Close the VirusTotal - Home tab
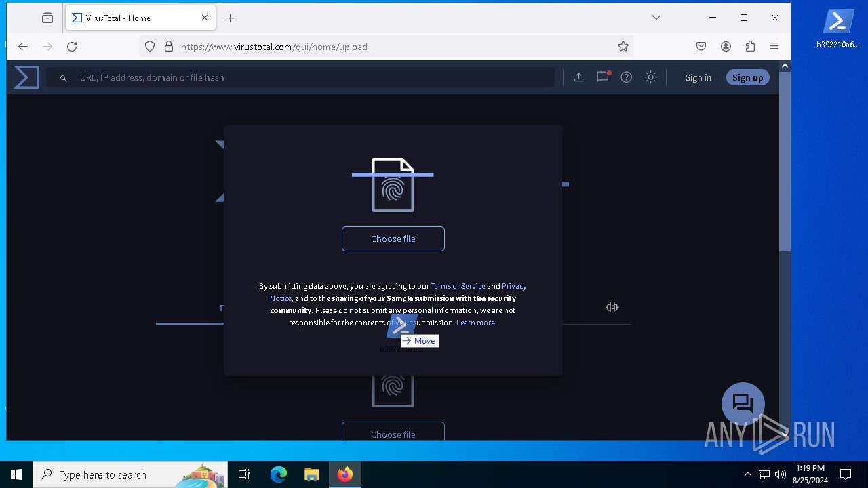The height and width of the screenshot is (488, 868). [205, 18]
